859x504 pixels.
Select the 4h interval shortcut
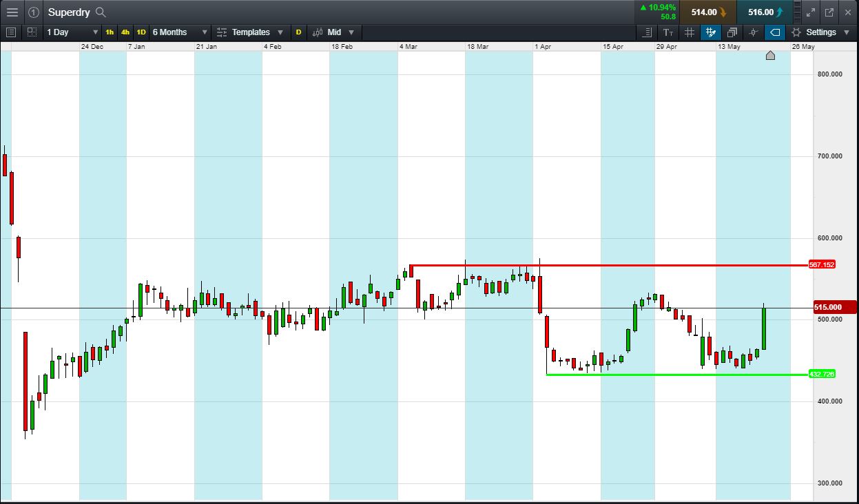tap(125, 32)
